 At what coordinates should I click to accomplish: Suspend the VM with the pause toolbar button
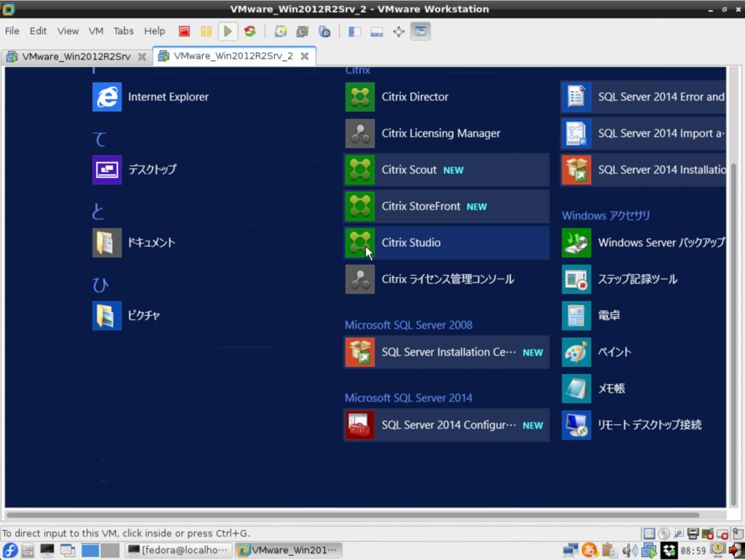[206, 31]
